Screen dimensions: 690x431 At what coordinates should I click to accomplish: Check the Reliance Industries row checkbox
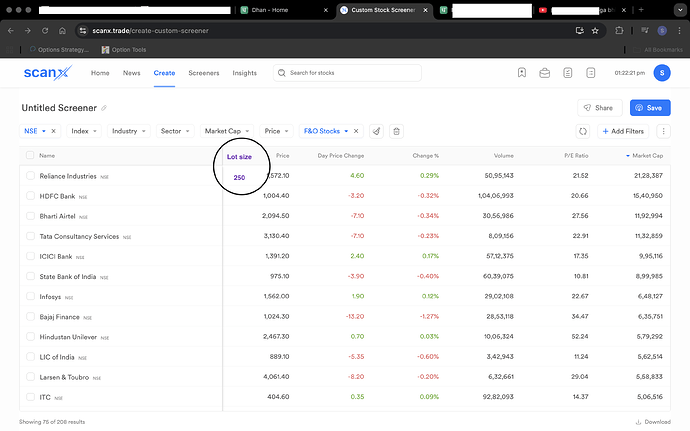[30, 176]
